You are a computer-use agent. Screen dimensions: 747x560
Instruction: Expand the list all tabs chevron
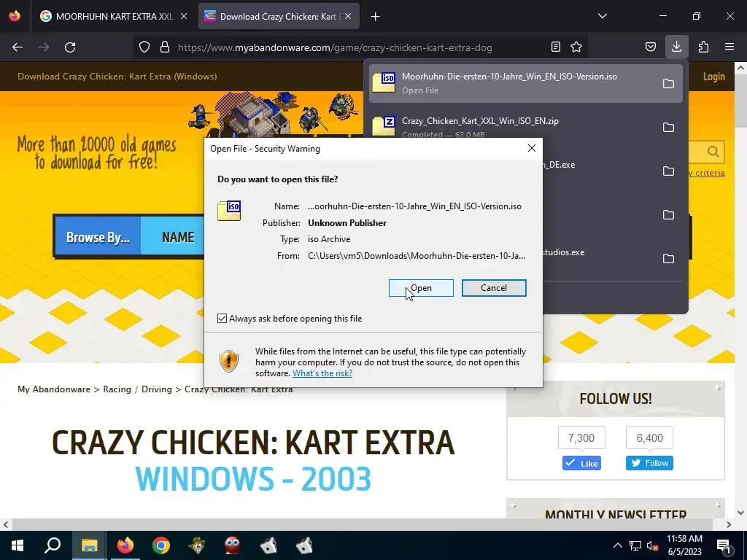[x=602, y=16]
